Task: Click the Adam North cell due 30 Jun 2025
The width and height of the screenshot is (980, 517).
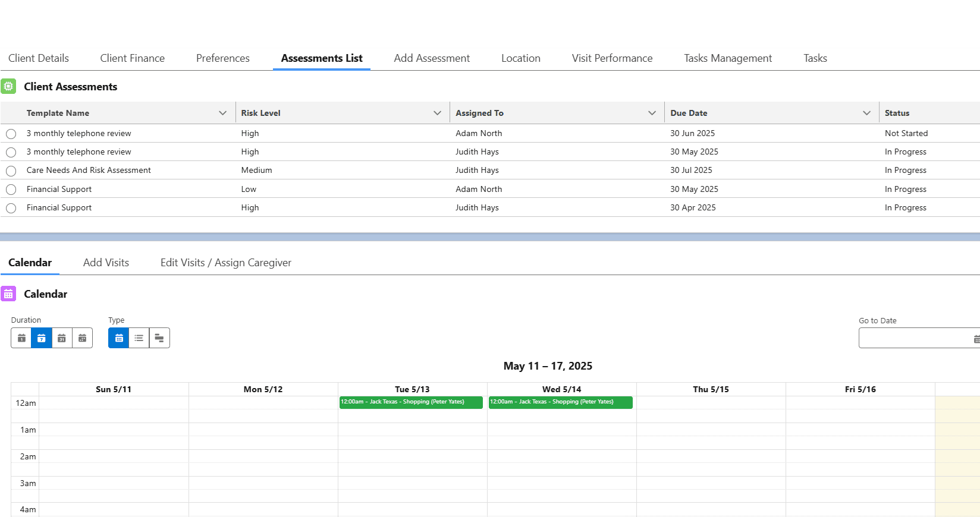Action: (x=479, y=133)
